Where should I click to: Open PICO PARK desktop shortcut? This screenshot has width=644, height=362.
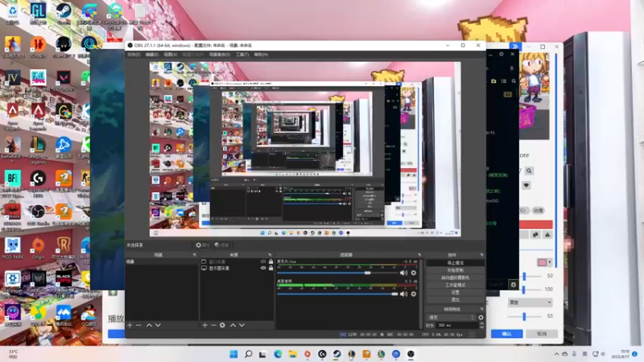coord(12,248)
